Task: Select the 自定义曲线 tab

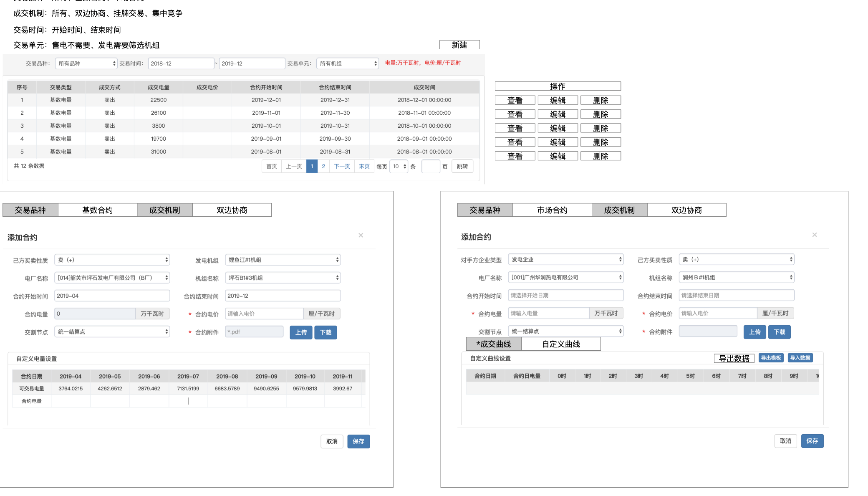Action: (x=561, y=344)
